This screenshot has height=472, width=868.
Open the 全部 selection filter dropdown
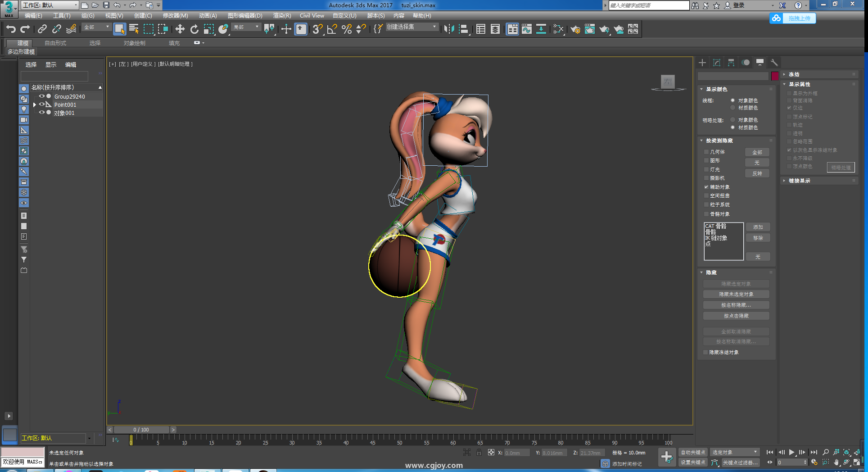(96, 27)
